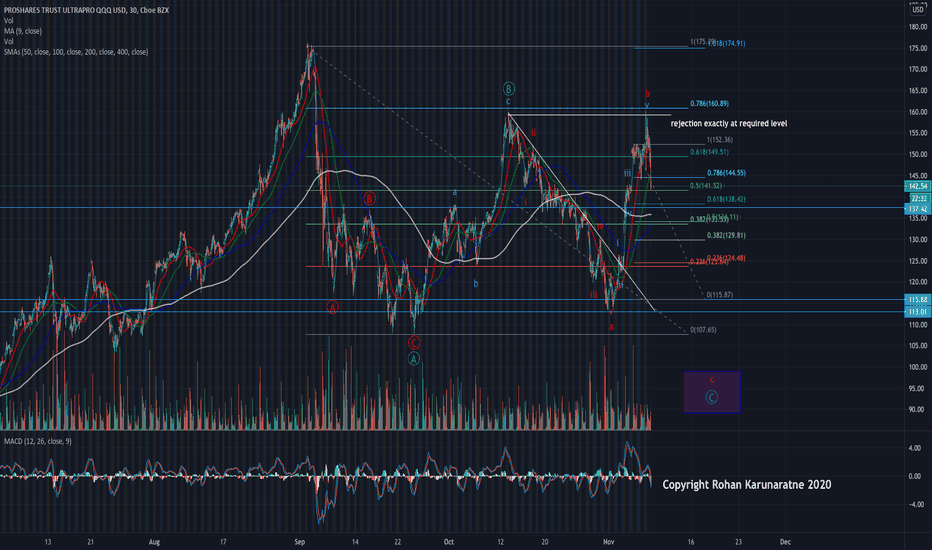Select the red circled A wave label
932x550 pixels.
333,307
